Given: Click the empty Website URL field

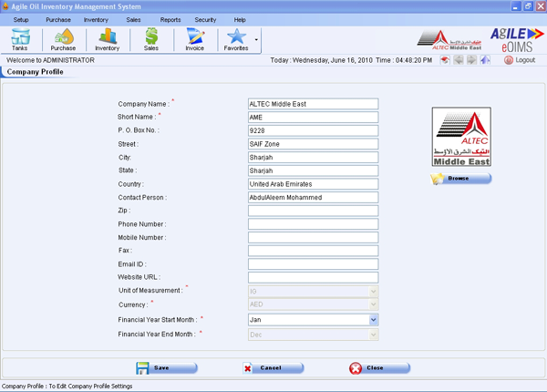Looking at the screenshot, I should point(313,277).
